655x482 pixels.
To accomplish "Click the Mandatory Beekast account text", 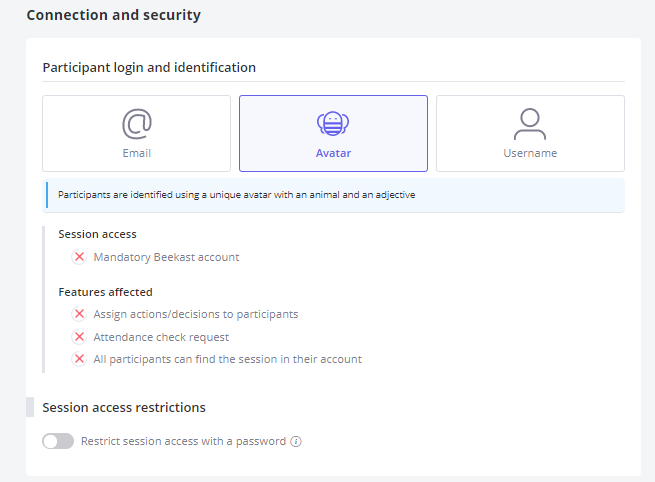I will click(x=166, y=257).
